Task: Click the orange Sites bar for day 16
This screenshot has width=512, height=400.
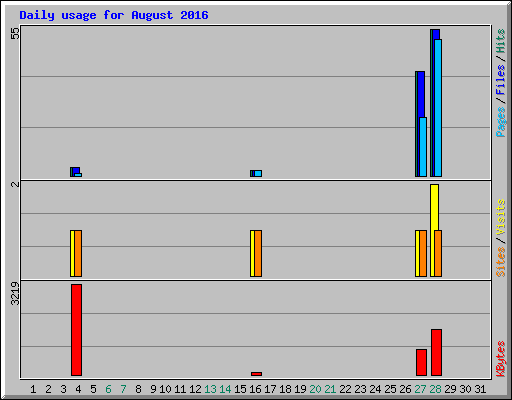Action: 258,253
